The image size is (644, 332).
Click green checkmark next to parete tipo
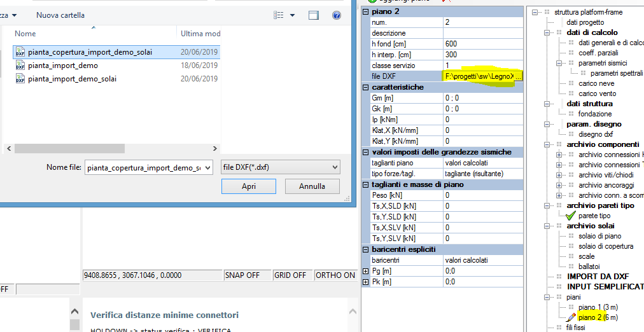click(570, 216)
